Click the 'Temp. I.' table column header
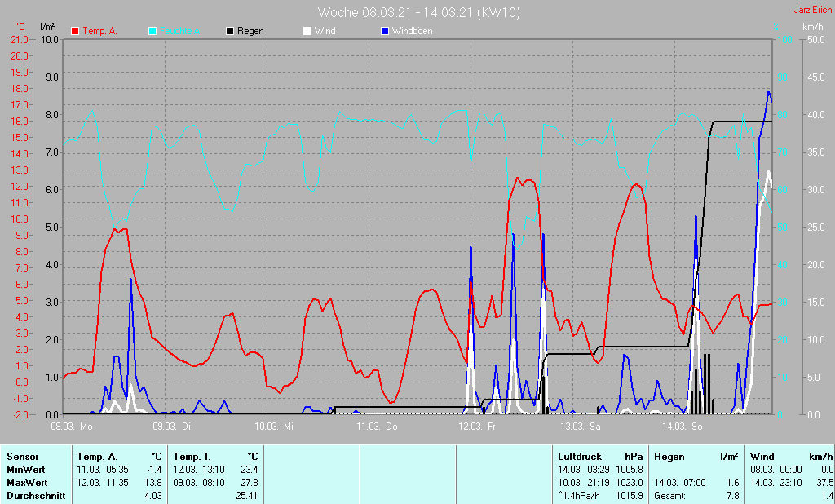 tap(192, 457)
